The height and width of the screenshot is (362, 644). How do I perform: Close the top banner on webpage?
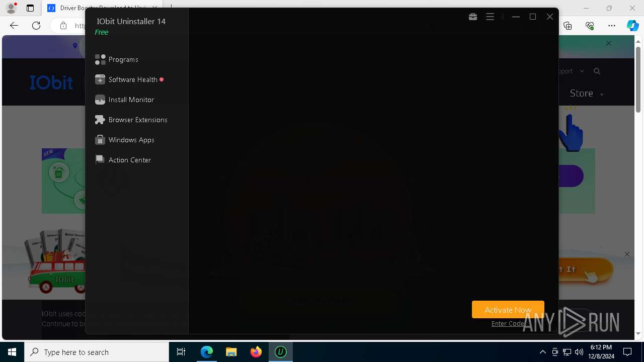pos(609,43)
